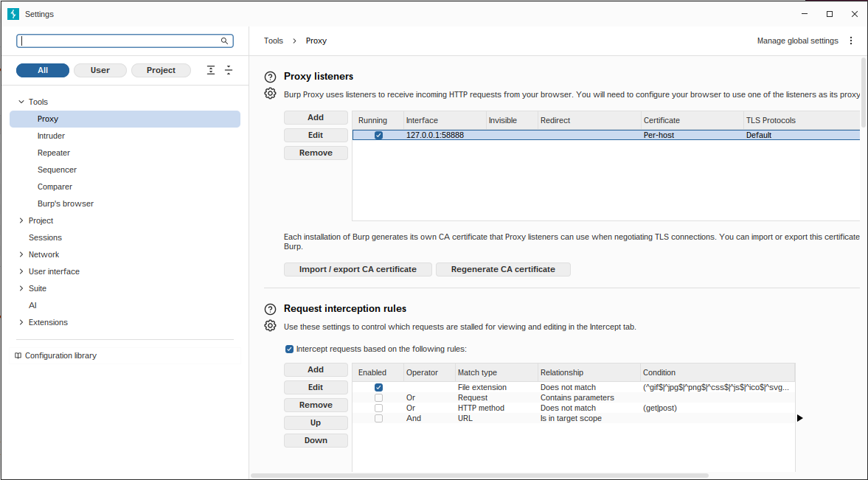Expand the Project tree node
This screenshot has height=480, width=868.
21,220
